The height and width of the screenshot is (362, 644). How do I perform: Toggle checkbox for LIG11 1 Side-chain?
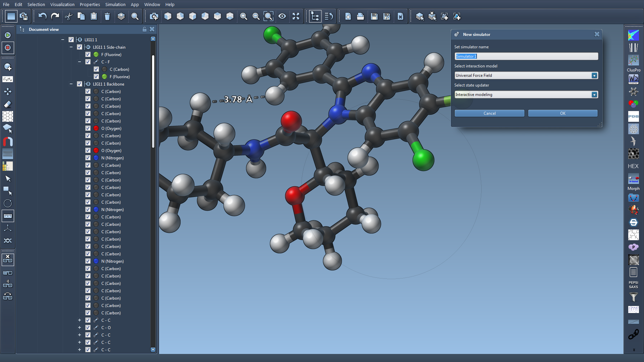80,47
